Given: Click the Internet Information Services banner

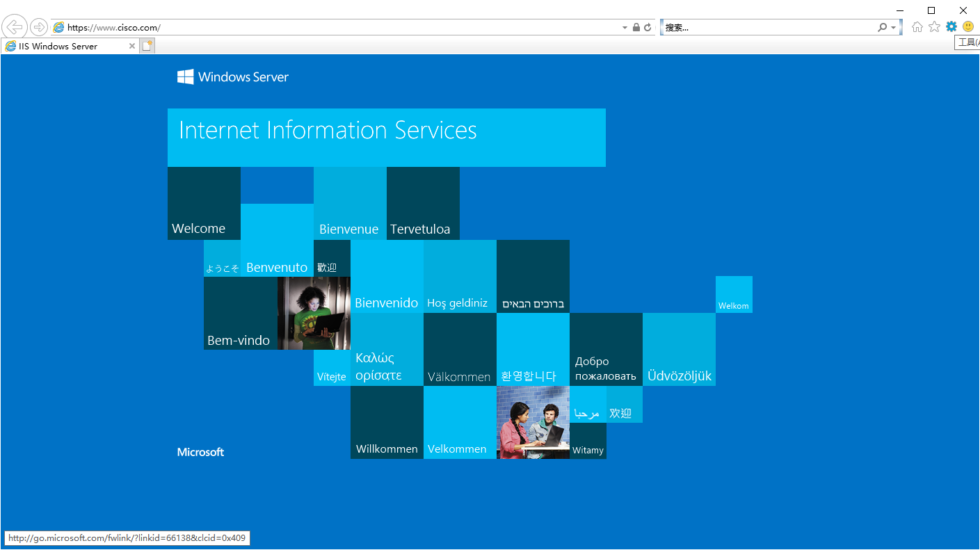Looking at the screenshot, I should pyautogui.click(x=386, y=137).
